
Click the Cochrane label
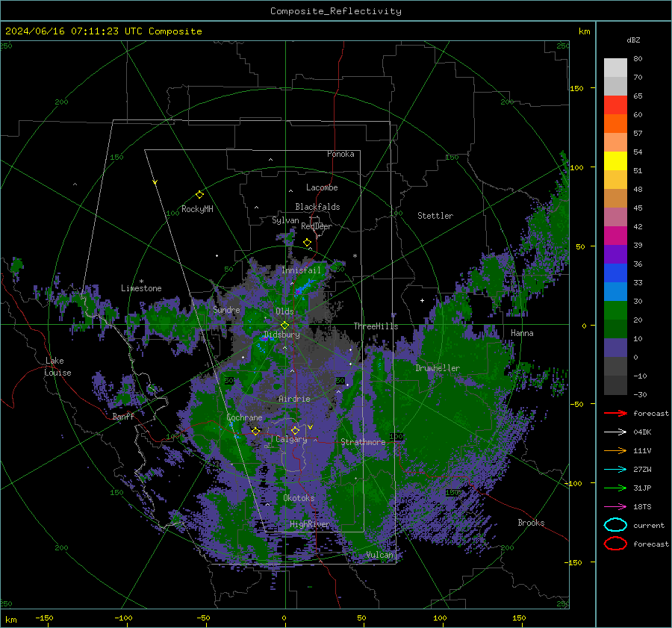coord(244,417)
